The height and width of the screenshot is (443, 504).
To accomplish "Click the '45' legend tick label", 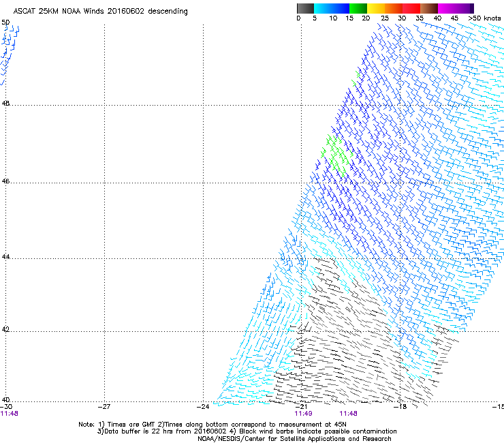I will (454, 18).
